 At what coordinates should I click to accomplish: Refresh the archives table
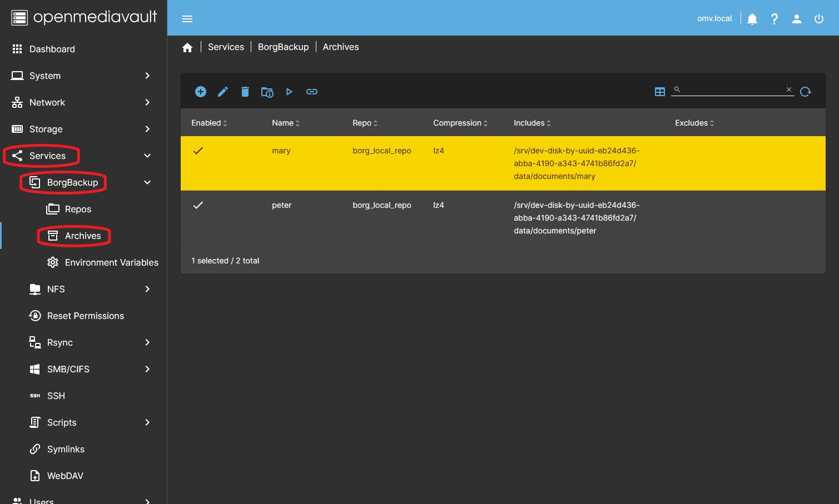806,92
